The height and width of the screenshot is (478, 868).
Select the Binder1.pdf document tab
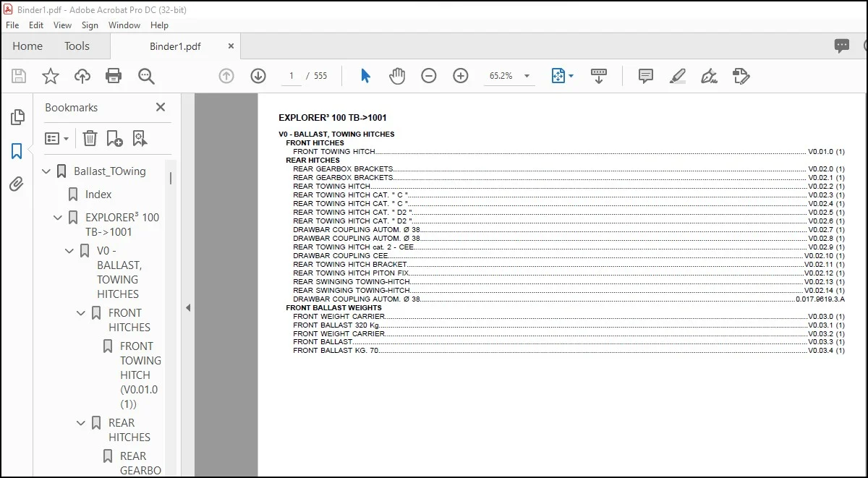coord(175,46)
